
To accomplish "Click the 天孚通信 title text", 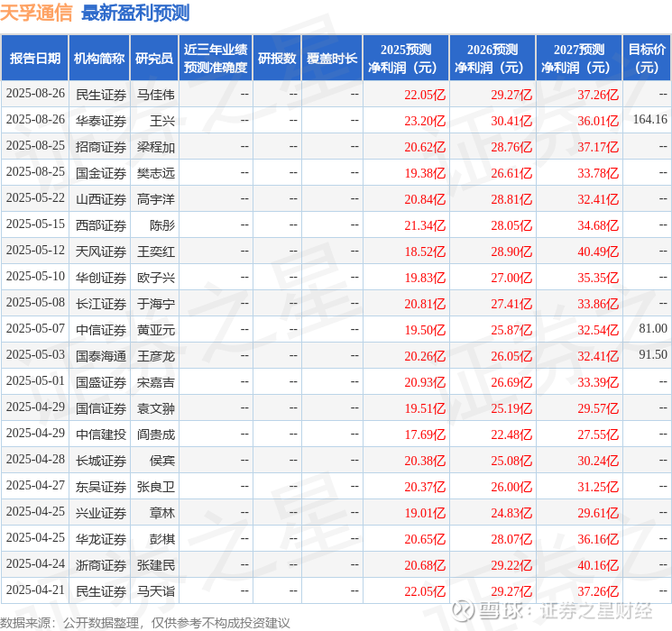I will (x=36, y=13).
